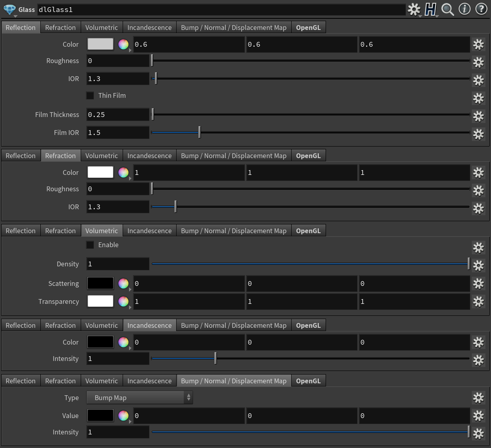This screenshot has width=491, height=448.
Task: Click the Glass node diamond icon
Action: [9, 9]
